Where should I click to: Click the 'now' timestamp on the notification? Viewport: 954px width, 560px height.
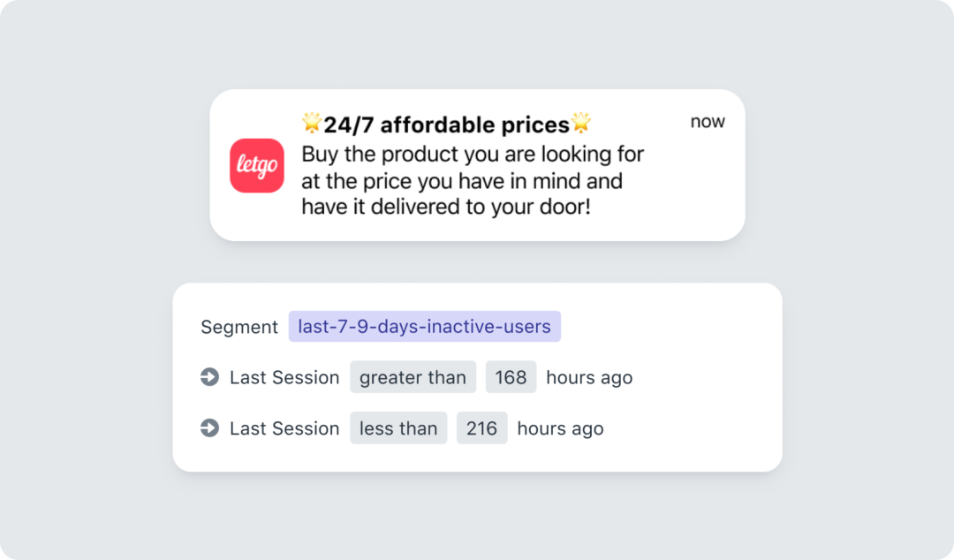click(x=708, y=122)
